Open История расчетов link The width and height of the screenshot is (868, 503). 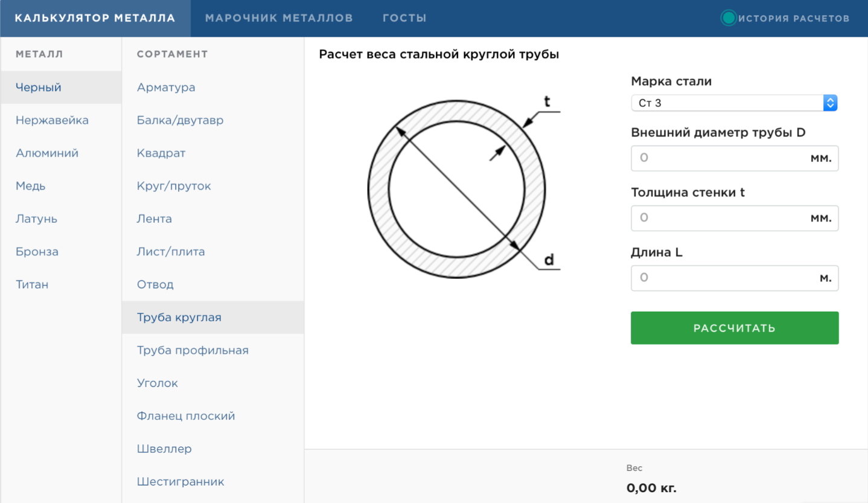pos(794,18)
